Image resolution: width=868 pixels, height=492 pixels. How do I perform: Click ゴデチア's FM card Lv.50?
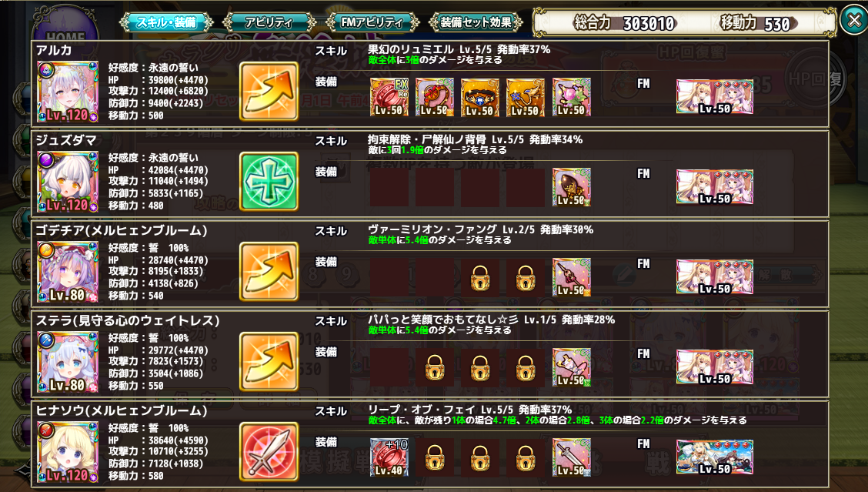click(715, 277)
